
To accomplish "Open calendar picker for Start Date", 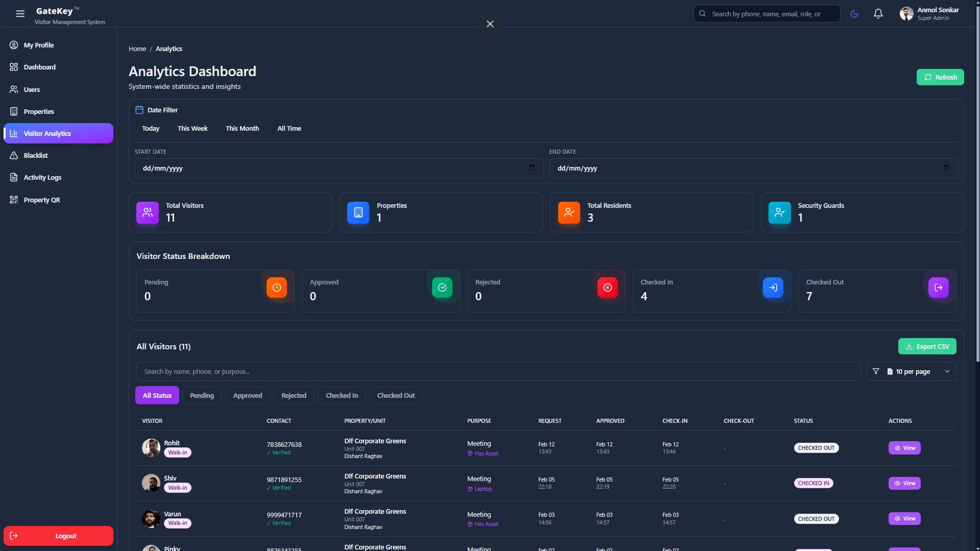I will pyautogui.click(x=532, y=168).
